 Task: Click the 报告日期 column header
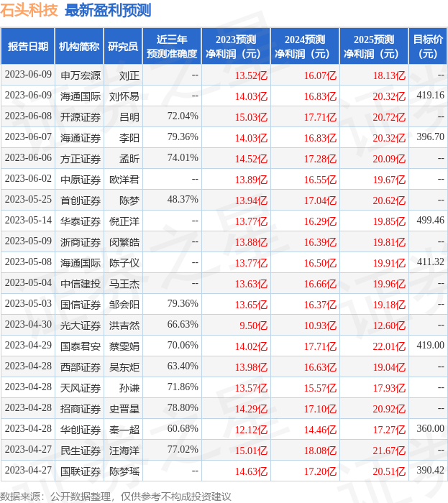[x=28, y=47]
